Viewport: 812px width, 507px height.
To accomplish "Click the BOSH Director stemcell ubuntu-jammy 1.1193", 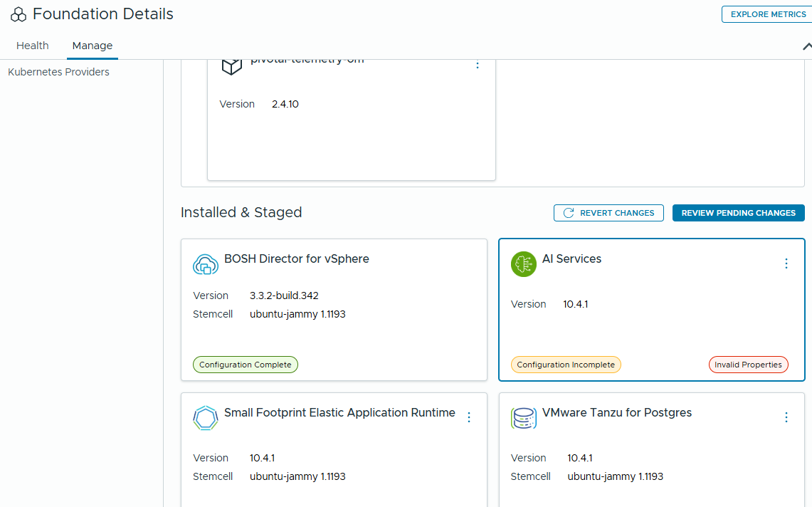I will coord(297,314).
